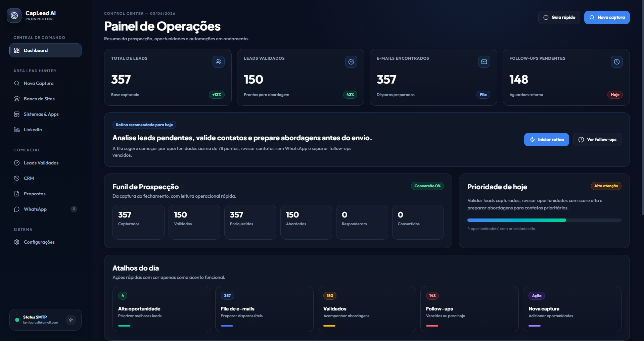Click the E-mails Encontrados envelope icon

[484, 62]
